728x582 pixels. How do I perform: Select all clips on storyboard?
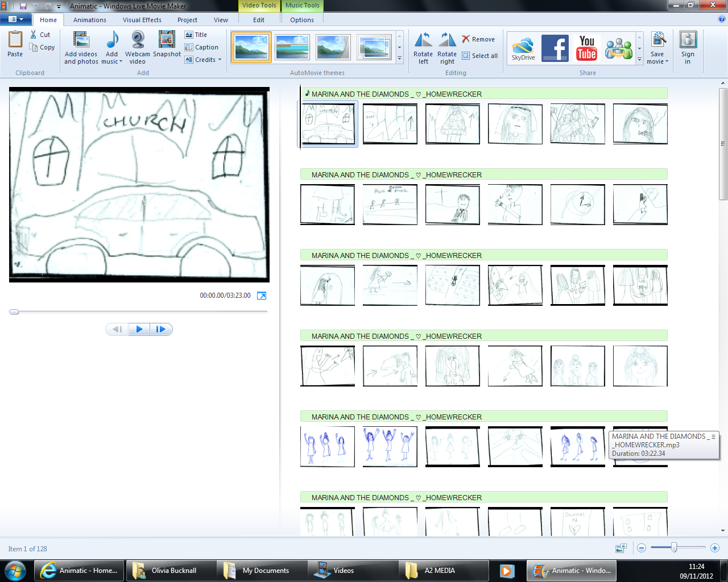point(479,56)
